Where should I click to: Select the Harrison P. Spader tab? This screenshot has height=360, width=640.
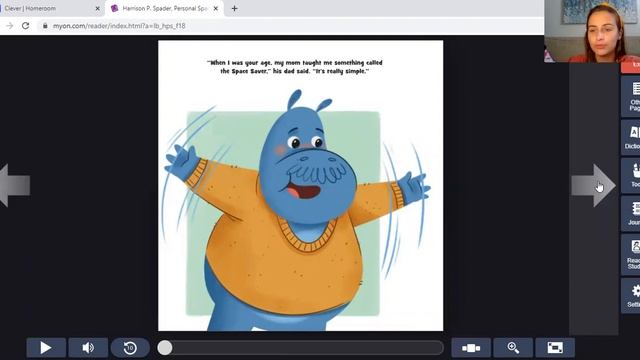(164, 8)
